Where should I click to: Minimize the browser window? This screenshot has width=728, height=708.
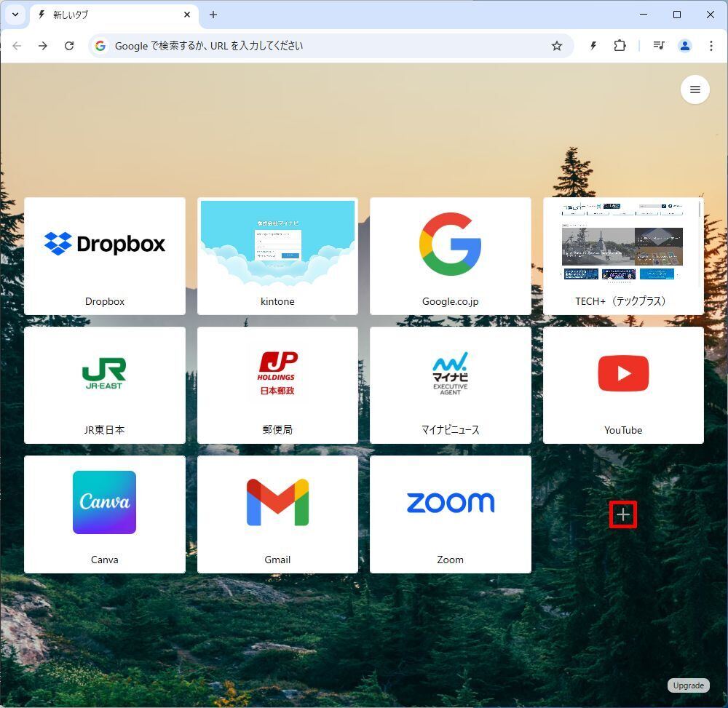point(644,15)
